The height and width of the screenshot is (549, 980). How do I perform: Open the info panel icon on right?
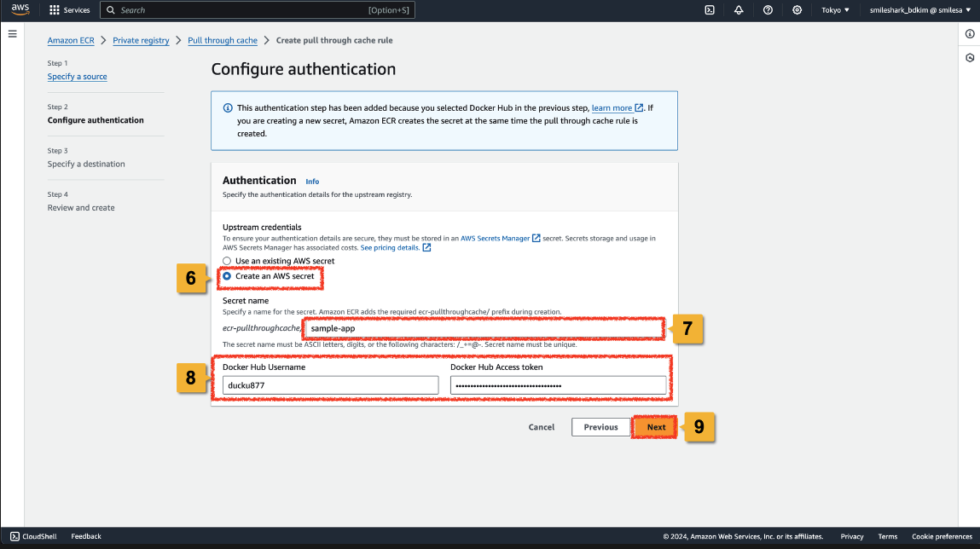click(970, 34)
